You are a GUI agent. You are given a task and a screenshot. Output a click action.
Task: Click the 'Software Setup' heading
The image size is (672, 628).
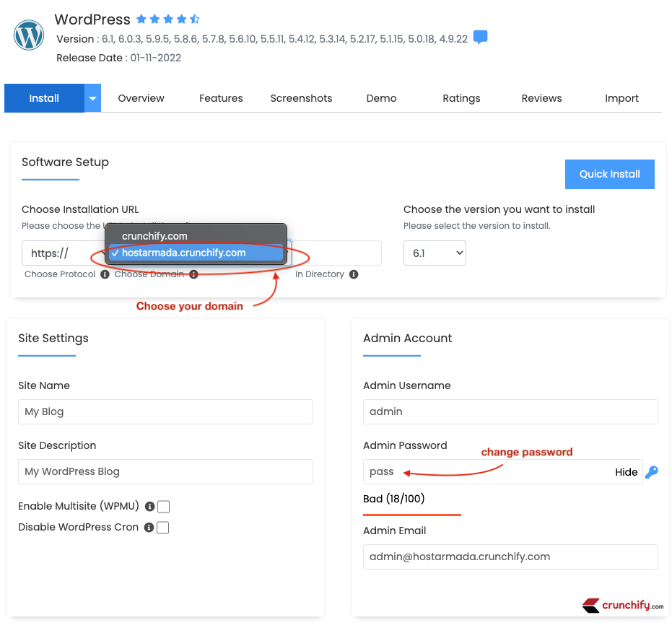[65, 162]
